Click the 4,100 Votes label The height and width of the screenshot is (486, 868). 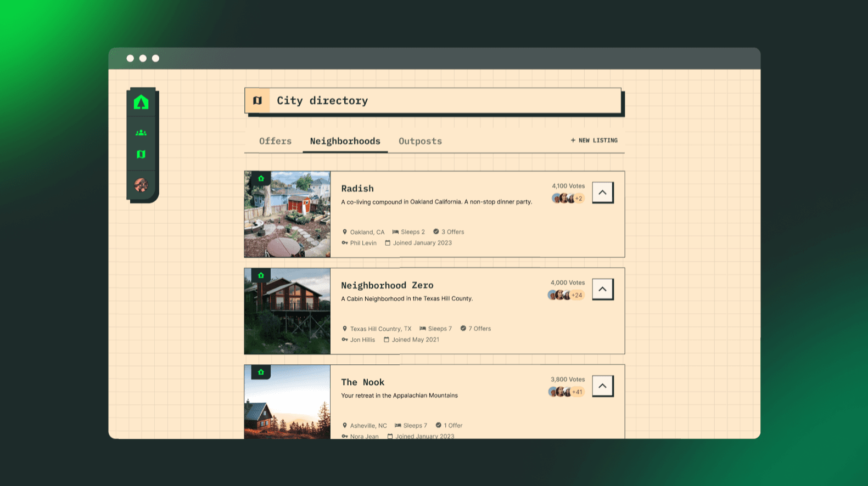click(x=568, y=186)
